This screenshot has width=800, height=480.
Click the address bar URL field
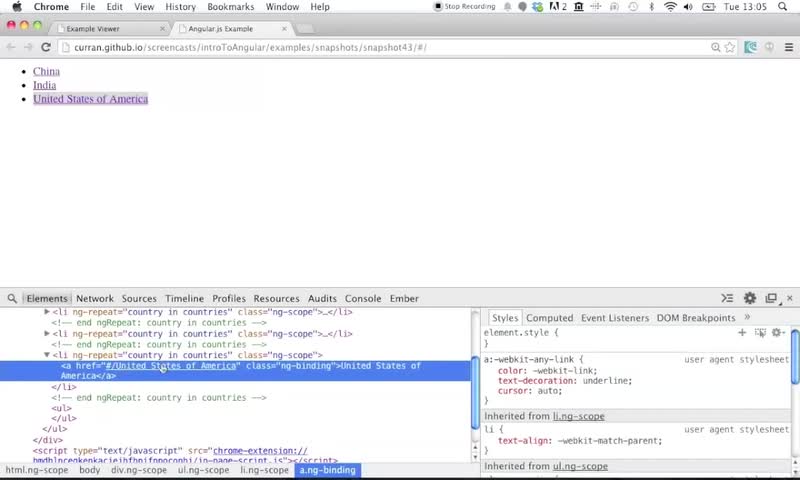(388, 47)
